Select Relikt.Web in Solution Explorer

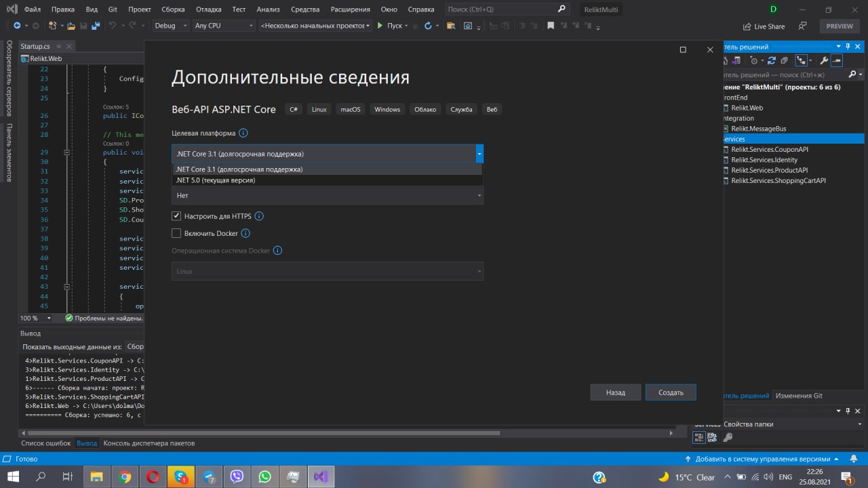[x=747, y=108]
